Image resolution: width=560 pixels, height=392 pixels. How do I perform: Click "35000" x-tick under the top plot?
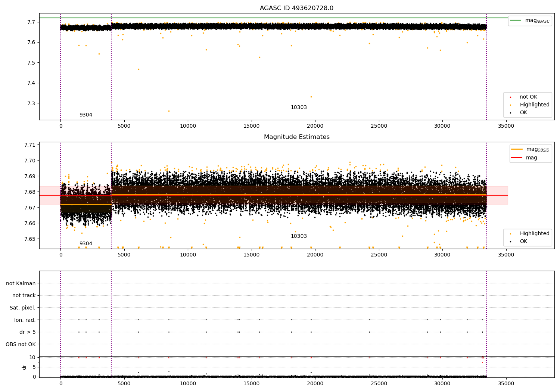pyautogui.click(x=506, y=126)
